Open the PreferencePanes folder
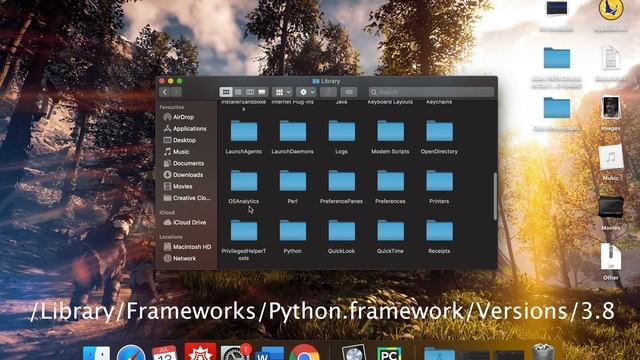Image resolution: width=640 pixels, height=360 pixels. click(x=342, y=181)
